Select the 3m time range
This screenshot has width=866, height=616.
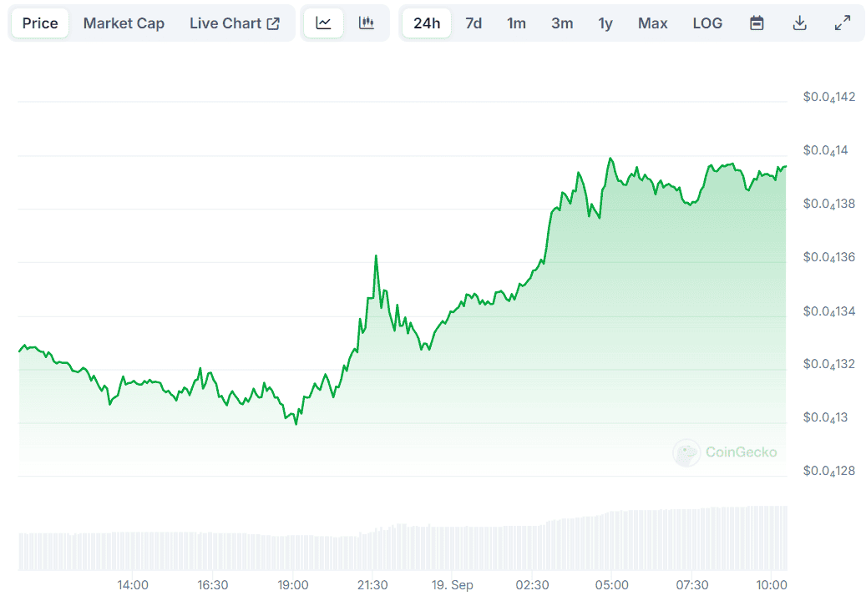point(562,23)
